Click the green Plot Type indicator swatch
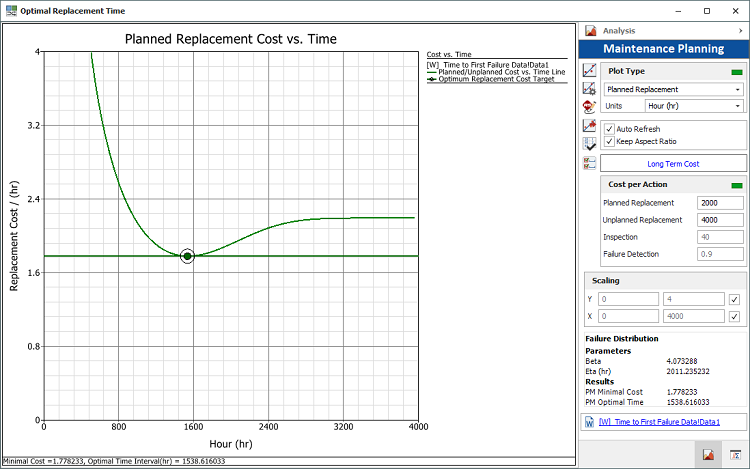Image resolution: width=750 pixels, height=469 pixels. click(x=737, y=72)
